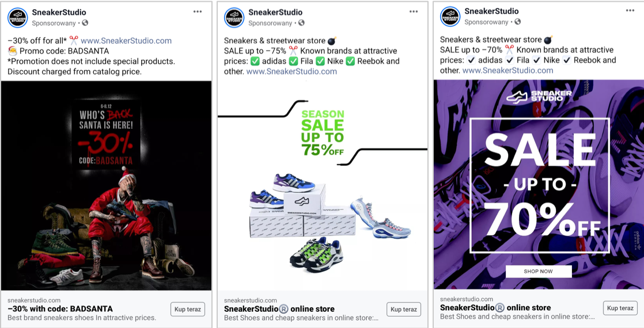Click globe privacy icon on 75% sale ad

[x=301, y=23]
